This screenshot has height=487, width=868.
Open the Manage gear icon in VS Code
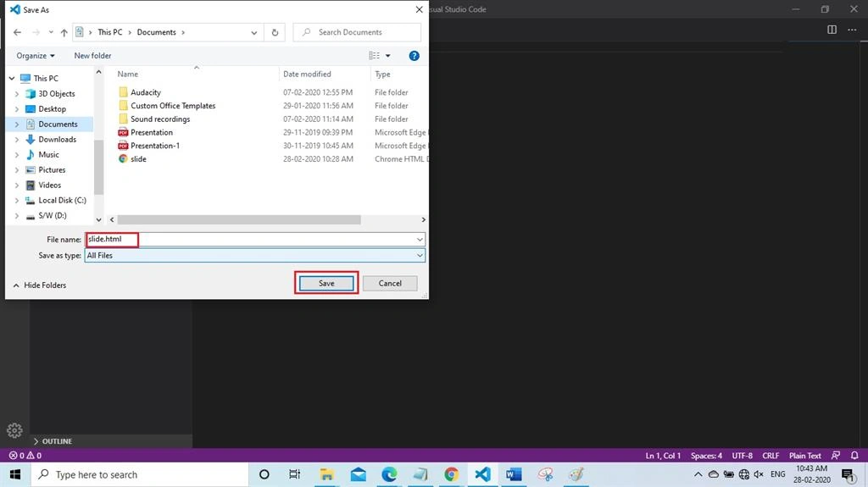coord(14,430)
